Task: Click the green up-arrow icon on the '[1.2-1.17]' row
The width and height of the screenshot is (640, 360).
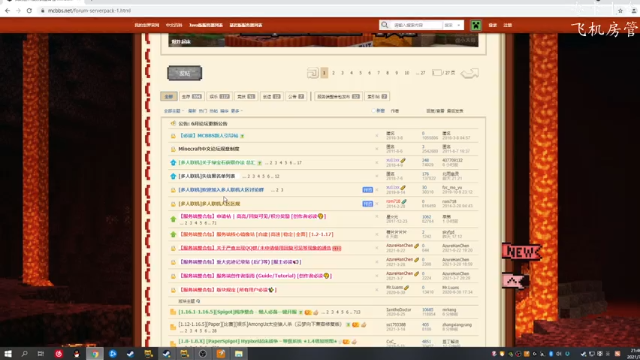Action: [173, 234]
